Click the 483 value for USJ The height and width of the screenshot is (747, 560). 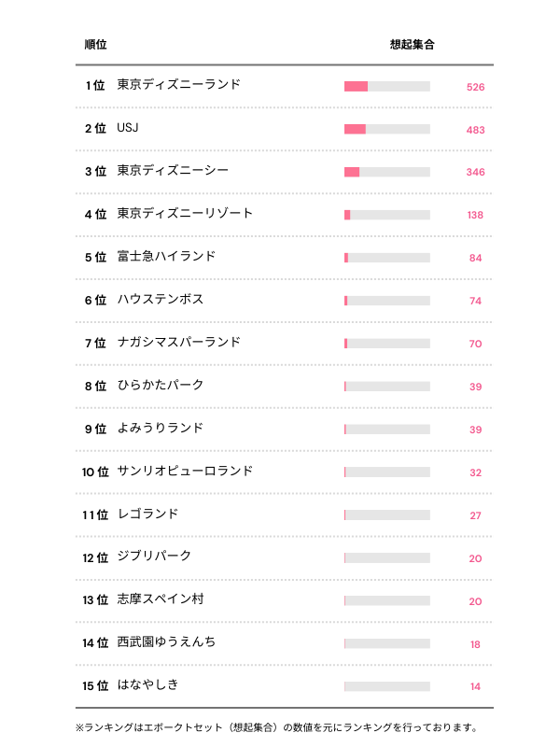tap(475, 130)
